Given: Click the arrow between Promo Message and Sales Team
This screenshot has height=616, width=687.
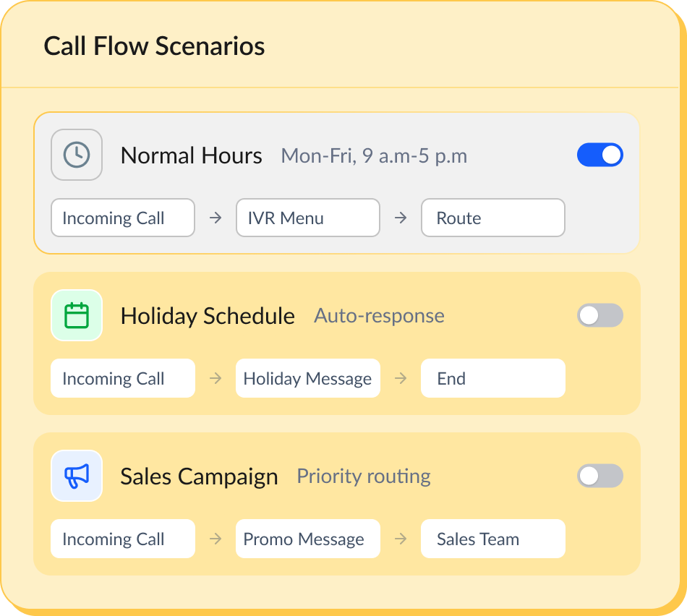Looking at the screenshot, I should 401,539.
